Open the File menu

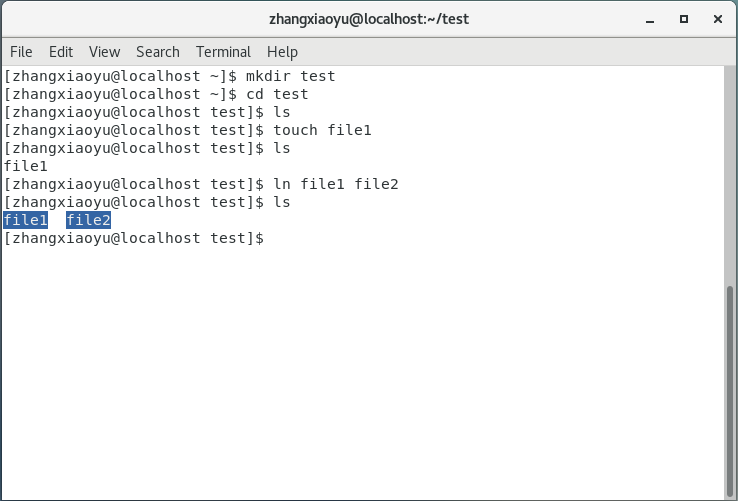21,52
